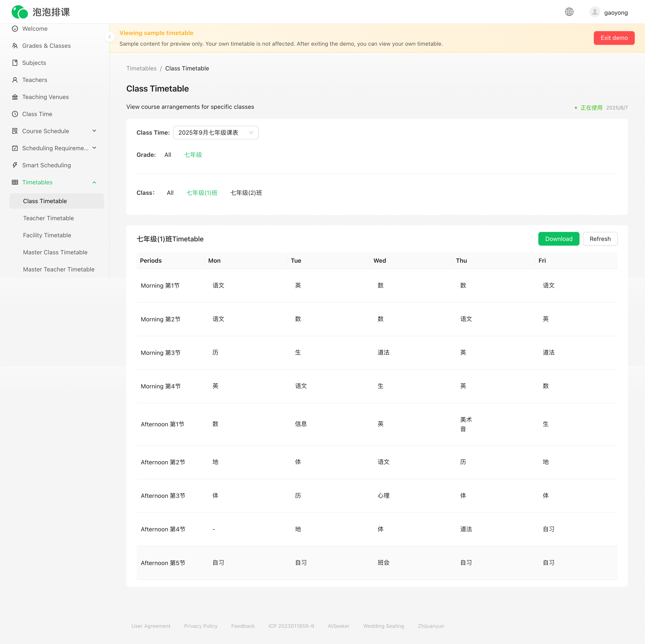Click the 泡泡排课 logo
The height and width of the screenshot is (644, 645).
point(41,12)
